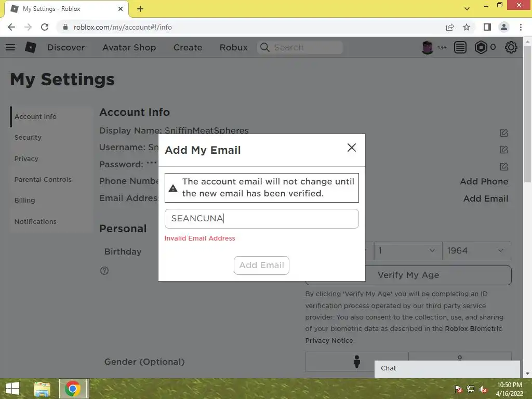Click the Roblox logo home icon
The image size is (532, 399).
click(31, 47)
